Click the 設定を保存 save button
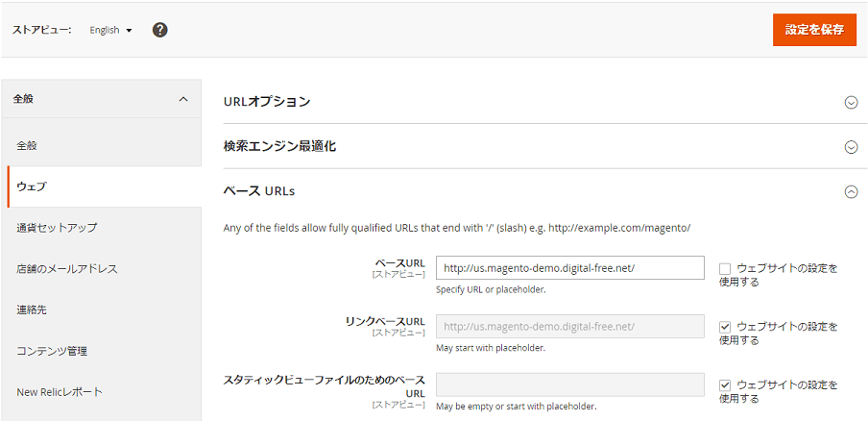868x421 pixels. [x=813, y=30]
